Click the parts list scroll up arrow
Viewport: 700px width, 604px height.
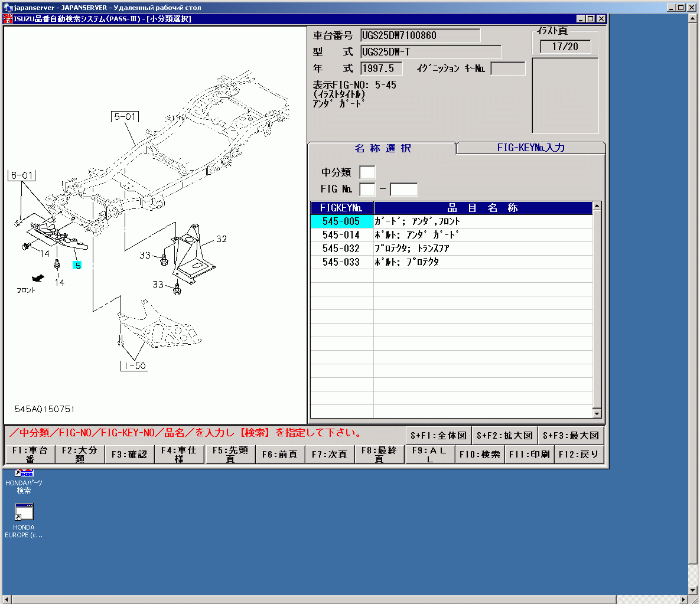[x=597, y=206]
